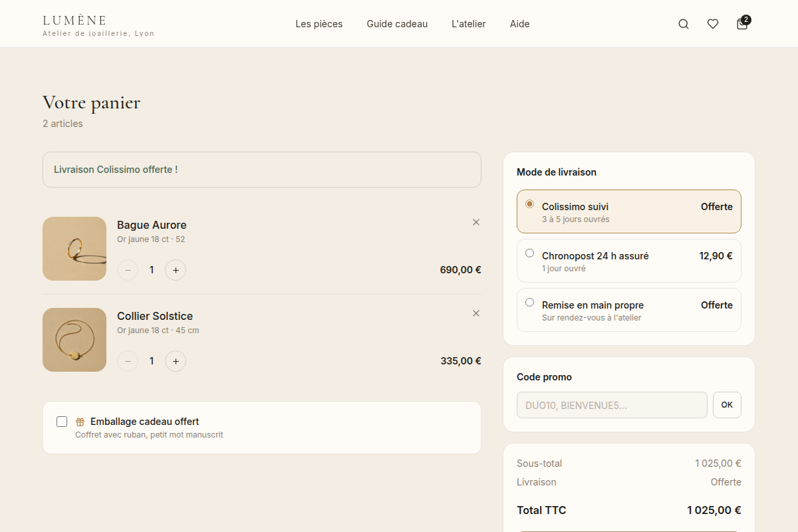Click the gift icon beside Emballage cadeau
The image size is (798, 532).
coord(80,422)
